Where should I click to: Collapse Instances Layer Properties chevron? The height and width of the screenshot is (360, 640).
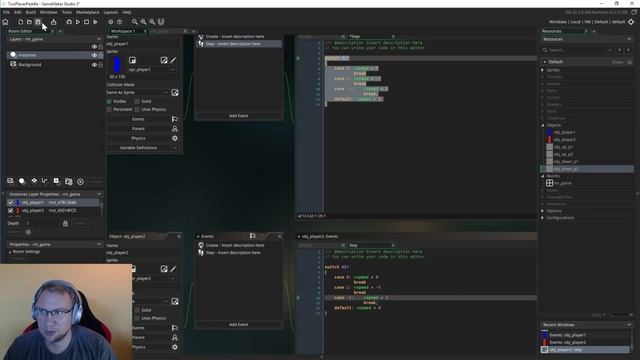tap(99, 194)
